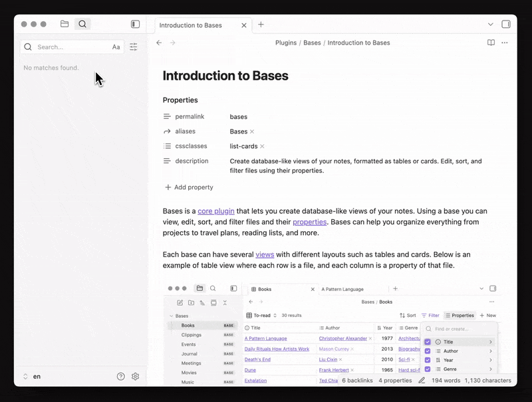Viewport: 532px width, 402px height.
Task: Open the help icon at sidebar bottom
Action: [121, 376]
